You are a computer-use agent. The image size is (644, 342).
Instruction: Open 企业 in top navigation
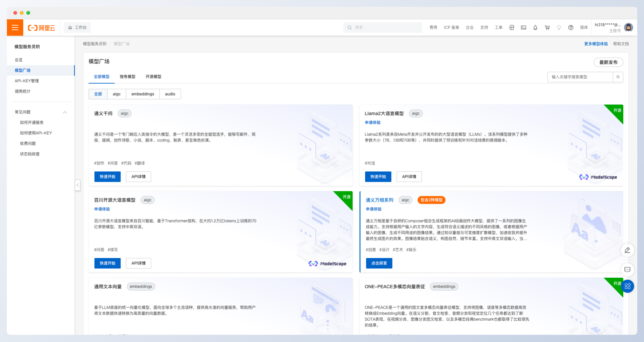click(470, 28)
